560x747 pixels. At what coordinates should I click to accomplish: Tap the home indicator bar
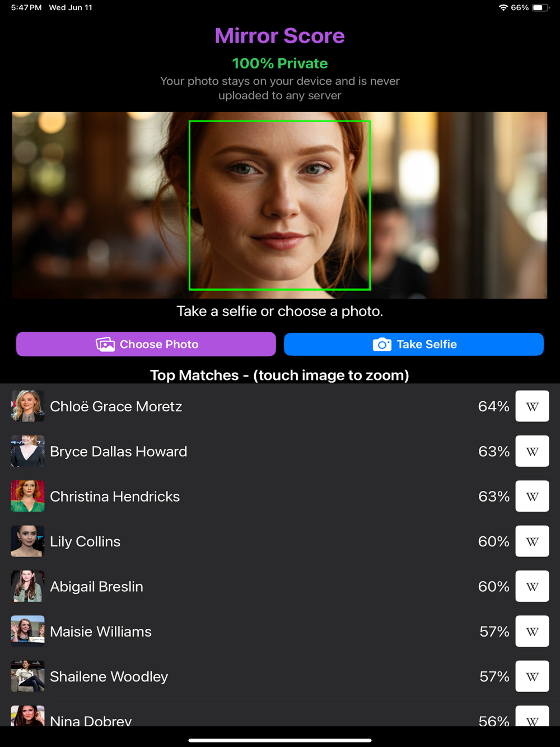click(280, 740)
